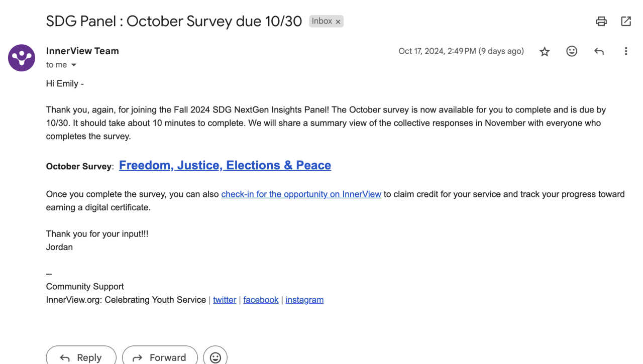Image resolution: width=643 pixels, height=364 pixels.
Task: Click the Inbox label chip
Action: (321, 21)
